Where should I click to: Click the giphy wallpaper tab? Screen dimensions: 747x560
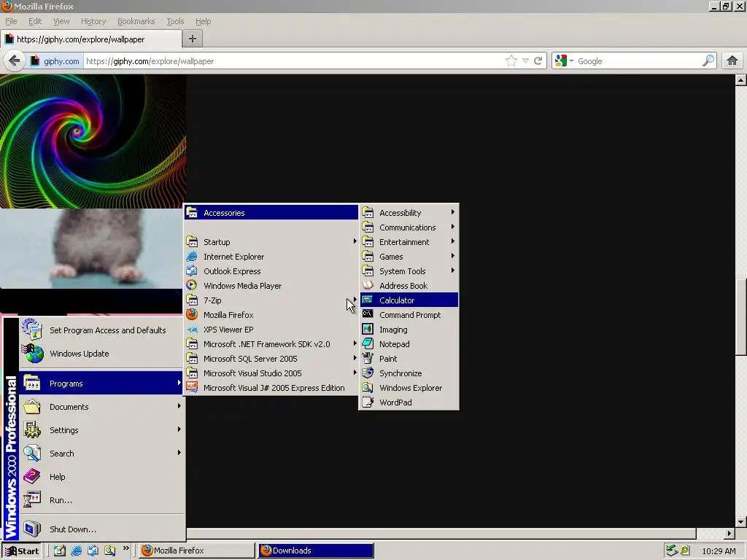click(x=91, y=39)
